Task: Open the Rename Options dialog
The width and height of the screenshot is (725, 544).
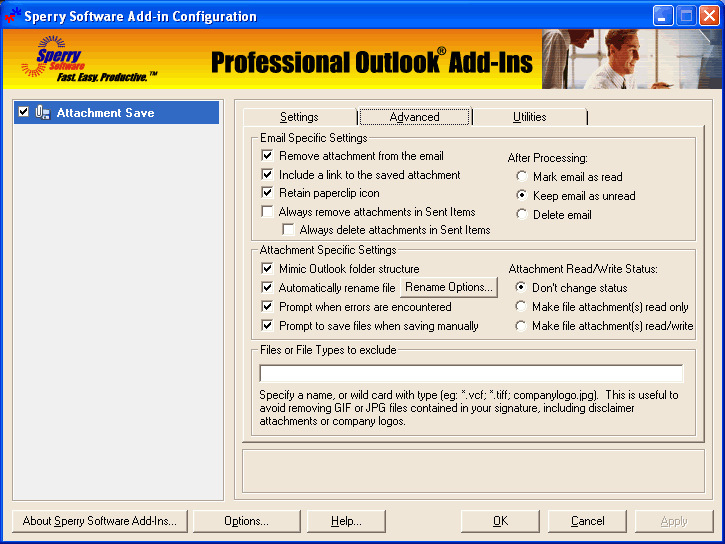Action: tap(449, 287)
